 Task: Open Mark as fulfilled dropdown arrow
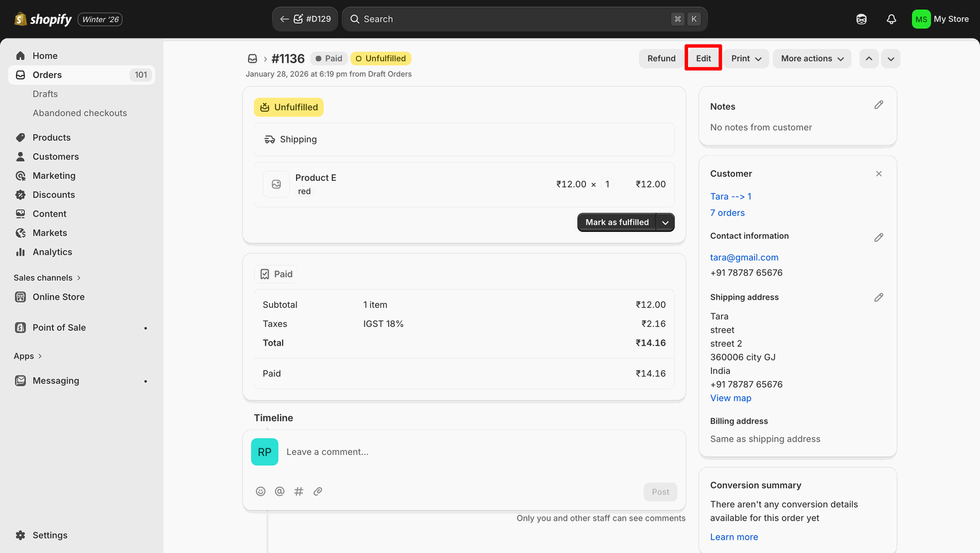click(665, 223)
